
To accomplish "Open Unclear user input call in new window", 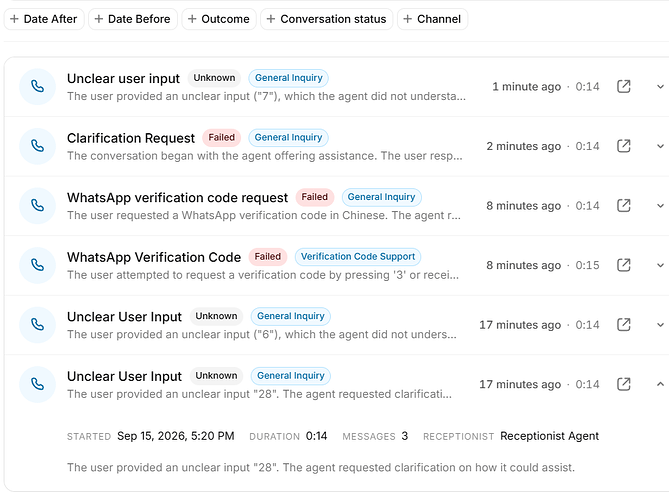I will pyautogui.click(x=623, y=87).
